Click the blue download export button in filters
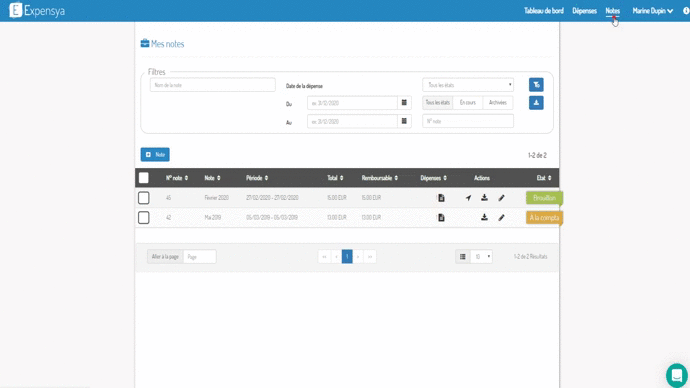Viewport: 690px width, 388px height. pyautogui.click(x=536, y=103)
